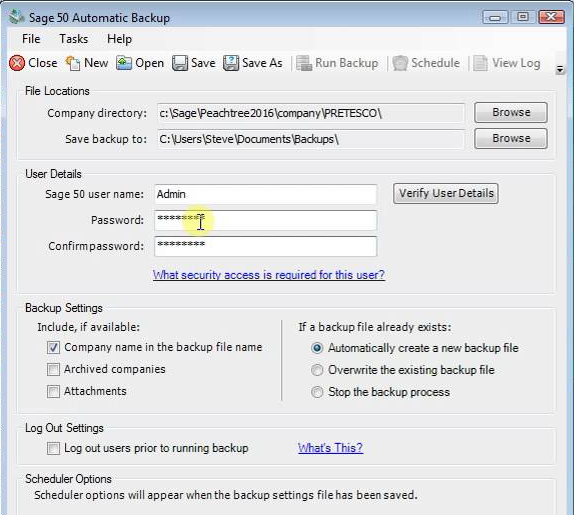The image size is (574, 515).
Task: Click Save As in the toolbar
Action: click(x=253, y=63)
